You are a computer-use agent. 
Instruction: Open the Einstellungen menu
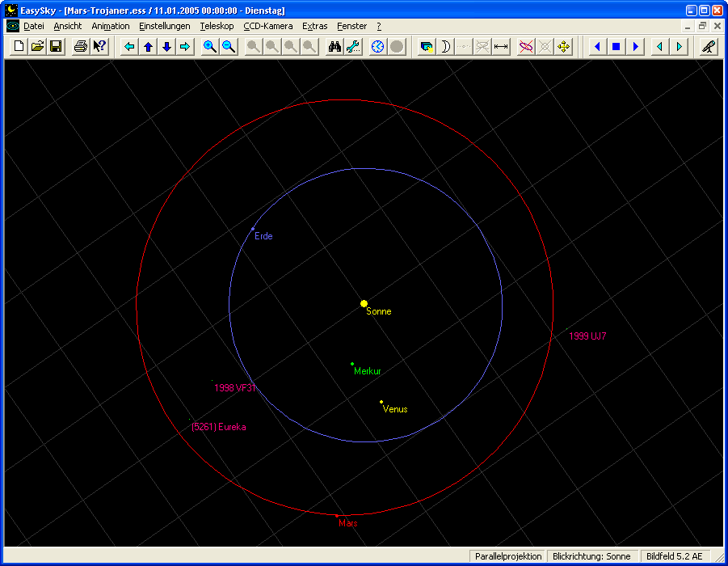(164, 26)
